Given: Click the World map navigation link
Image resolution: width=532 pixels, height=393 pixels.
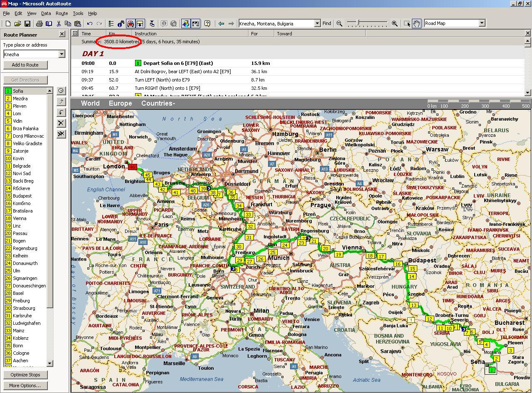Looking at the screenshot, I should point(90,104).
